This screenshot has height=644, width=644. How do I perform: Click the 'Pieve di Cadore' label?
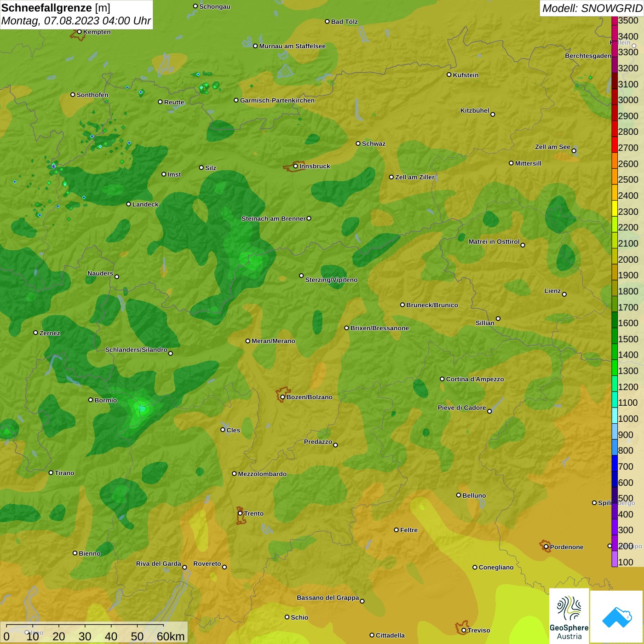click(x=462, y=408)
